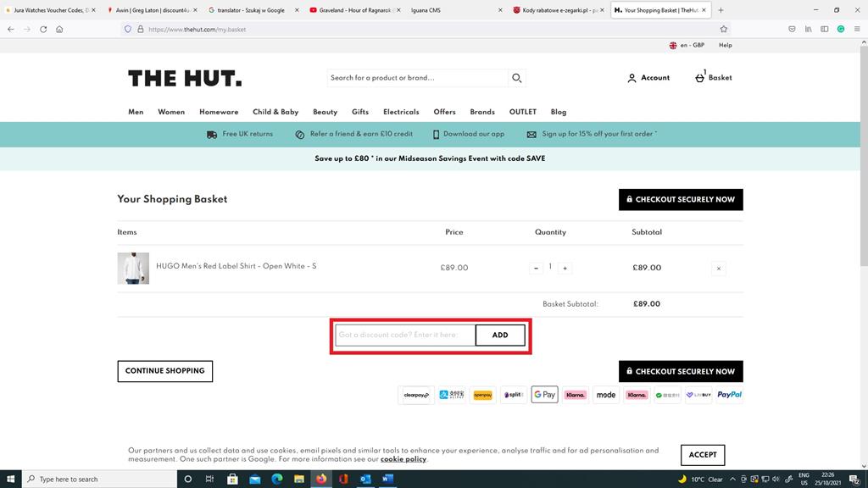Open browser home page icon

tap(59, 30)
